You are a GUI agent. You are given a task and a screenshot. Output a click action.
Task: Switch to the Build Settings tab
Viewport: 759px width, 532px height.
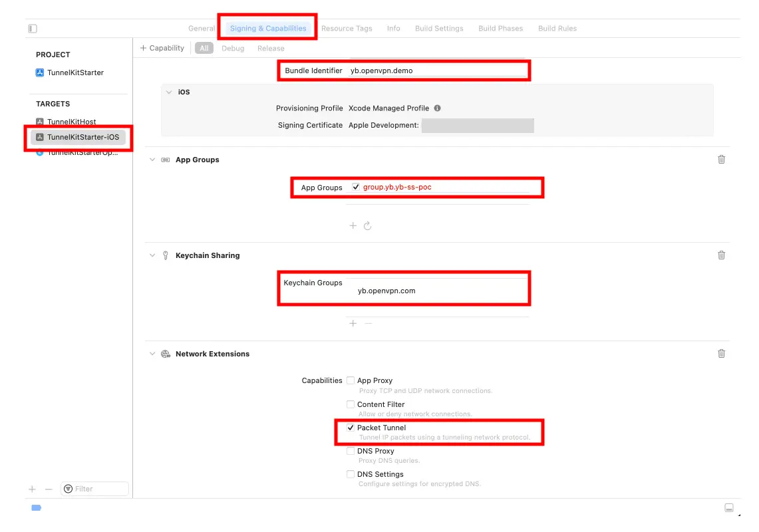(439, 29)
